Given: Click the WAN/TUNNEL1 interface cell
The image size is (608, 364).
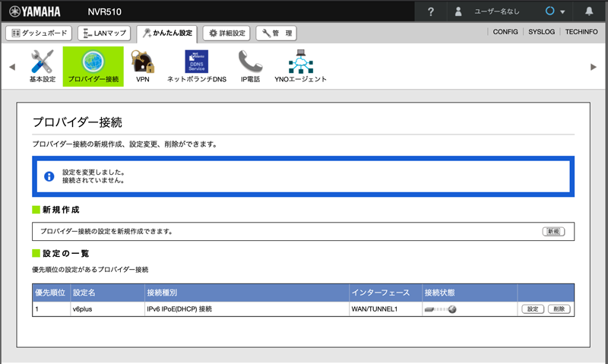Looking at the screenshot, I should (x=385, y=309).
